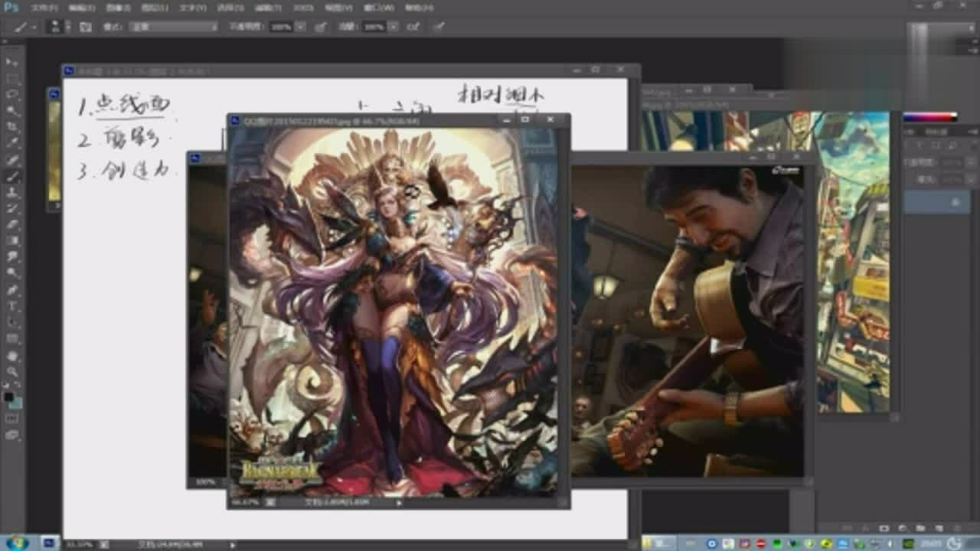Open the 图层 (Layer) menu
980x551 pixels.
coord(155,8)
